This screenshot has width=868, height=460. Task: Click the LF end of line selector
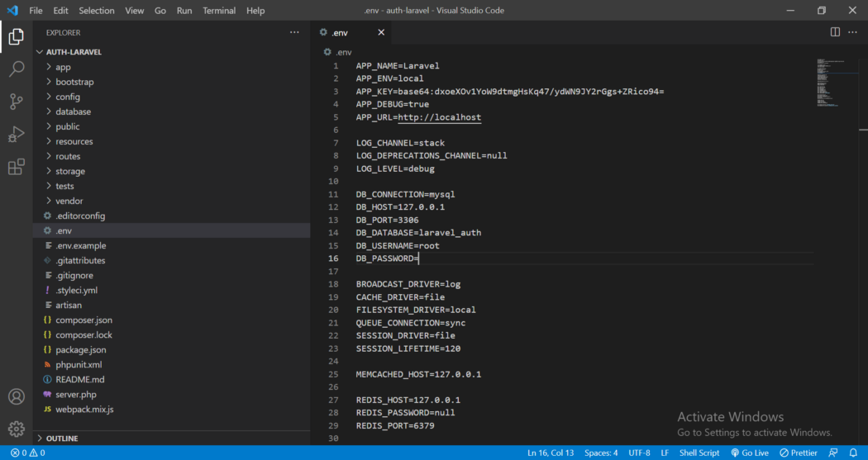coord(665,453)
